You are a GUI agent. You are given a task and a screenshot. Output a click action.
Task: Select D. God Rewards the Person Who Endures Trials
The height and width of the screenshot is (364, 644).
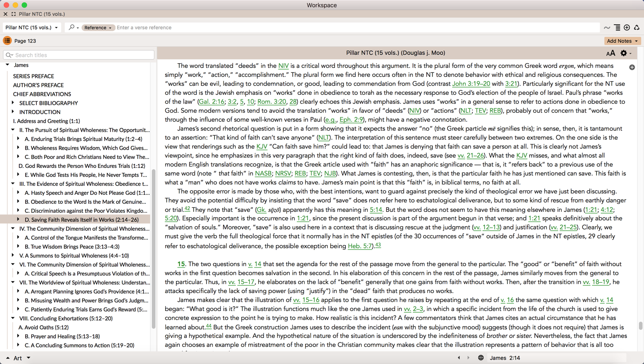pos(82,166)
